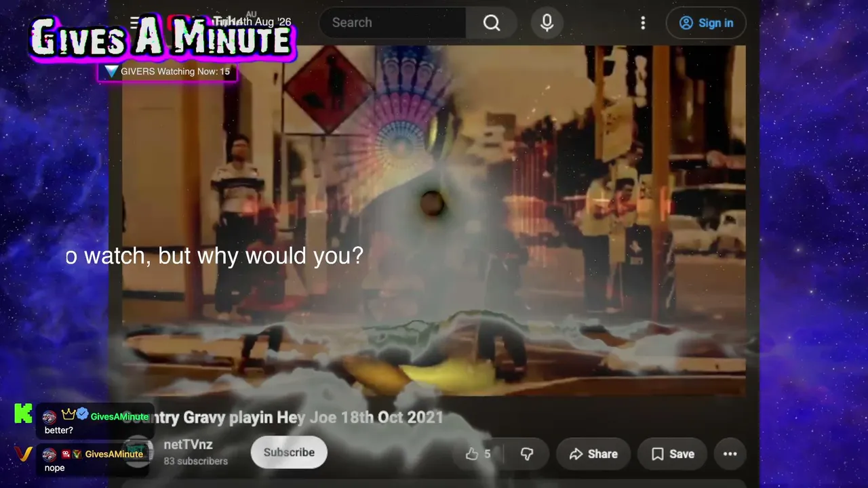Click GivesAMinute username above "better?" message
Screen dimensions: 868x488
(x=119, y=417)
